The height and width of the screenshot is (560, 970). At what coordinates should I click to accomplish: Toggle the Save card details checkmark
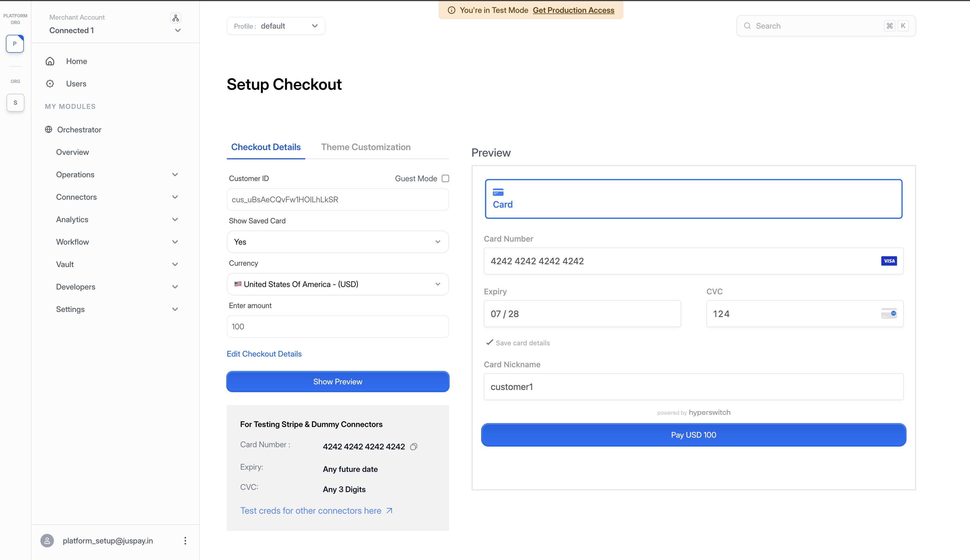pyautogui.click(x=489, y=342)
